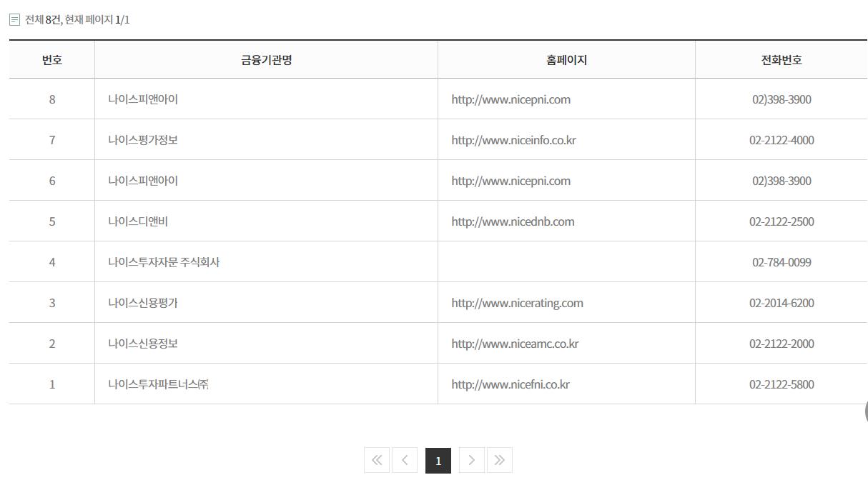868x485 pixels.
Task: Jump to last page using double-right arrows
Action: pyautogui.click(x=500, y=460)
